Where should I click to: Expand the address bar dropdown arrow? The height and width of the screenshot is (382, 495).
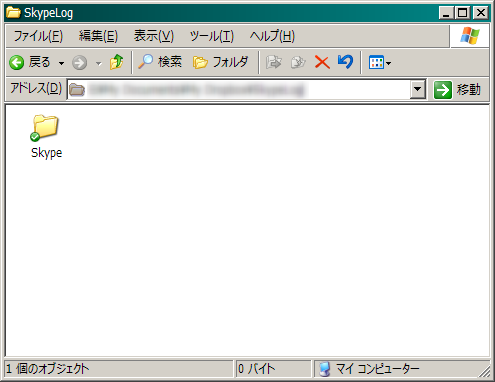tap(418, 89)
